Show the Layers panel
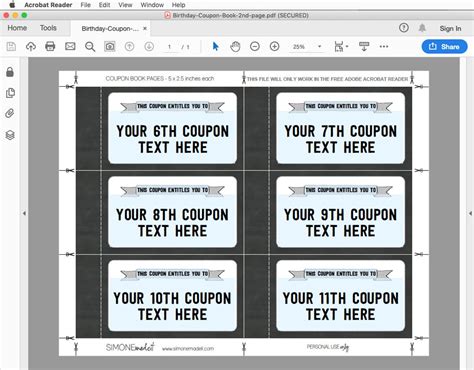 pyautogui.click(x=10, y=135)
